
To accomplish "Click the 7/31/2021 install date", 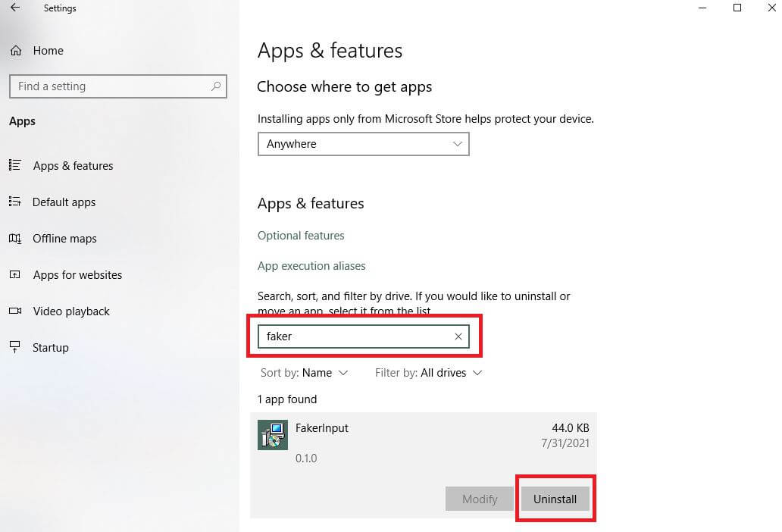I will point(565,443).
